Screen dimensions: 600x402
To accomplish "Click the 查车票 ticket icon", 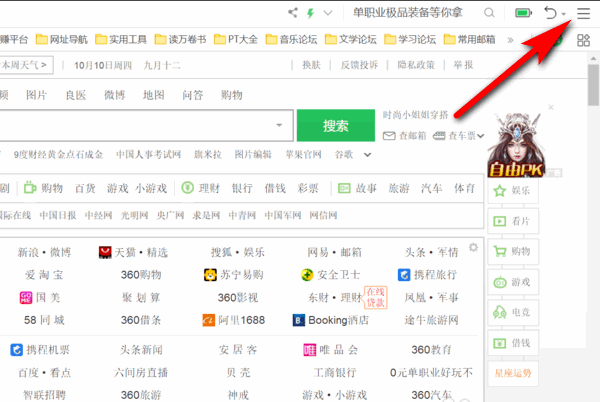I will point(439,136).
